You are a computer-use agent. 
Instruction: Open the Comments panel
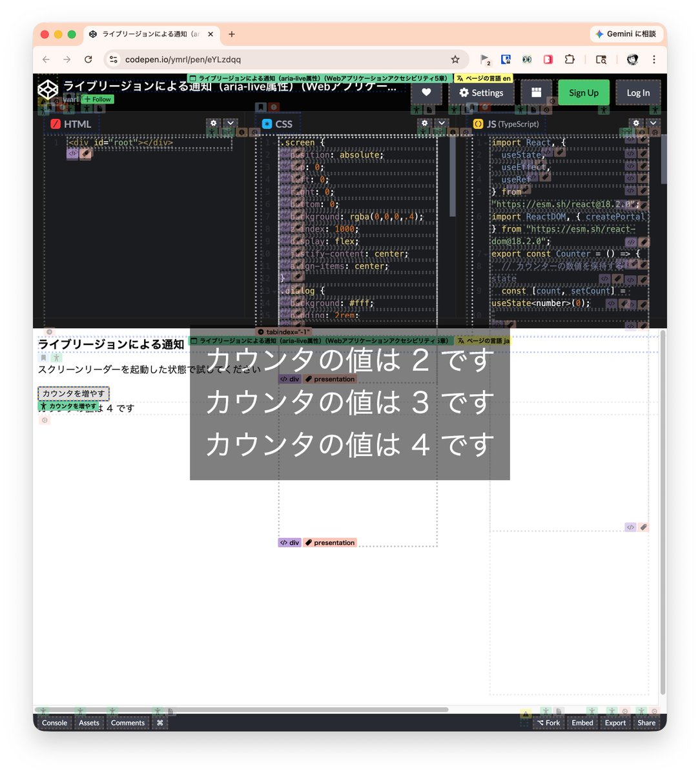click(128, 723)
